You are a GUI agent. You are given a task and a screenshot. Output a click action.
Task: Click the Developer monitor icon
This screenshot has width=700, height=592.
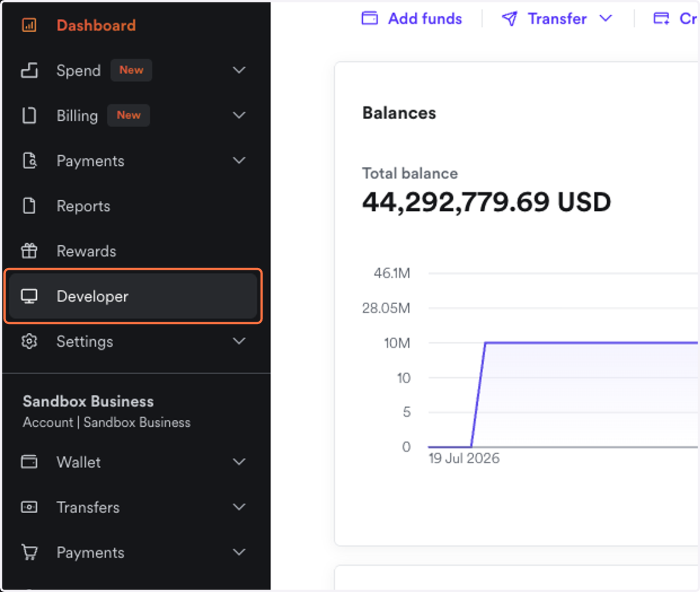click(x=29, y=296)
